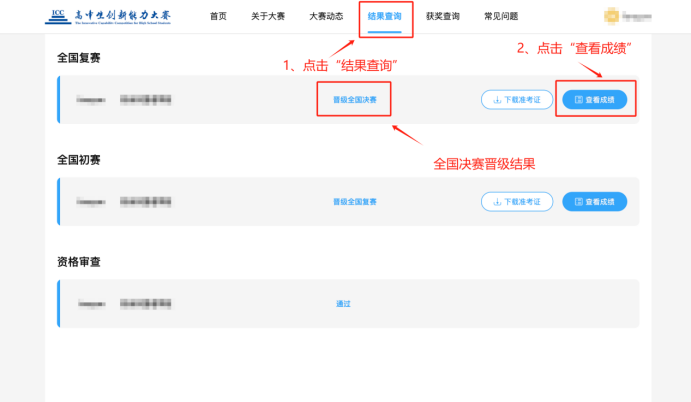The width and height of the screenshot is (691, 402).
Task: Click the user avatar icon
Action: (x=611, y=17)
